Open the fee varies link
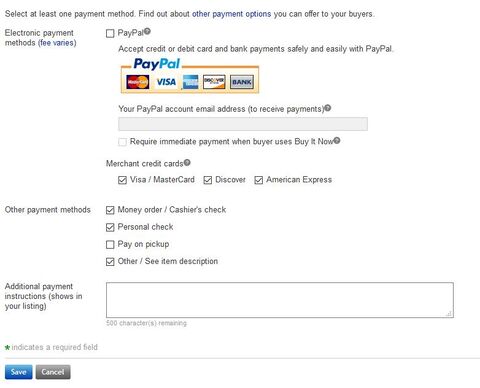 [57, 43]
